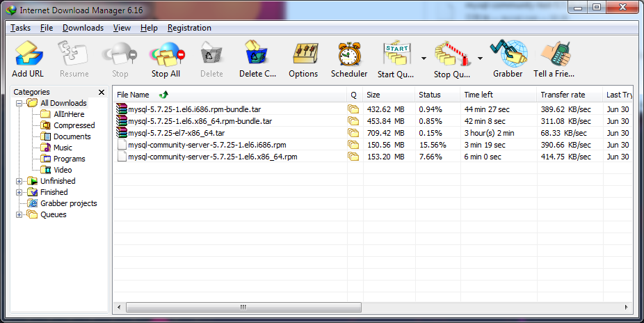Click the Delete trash icon
The height and width of the screenshot is (323, 644).
pos(211,54)
